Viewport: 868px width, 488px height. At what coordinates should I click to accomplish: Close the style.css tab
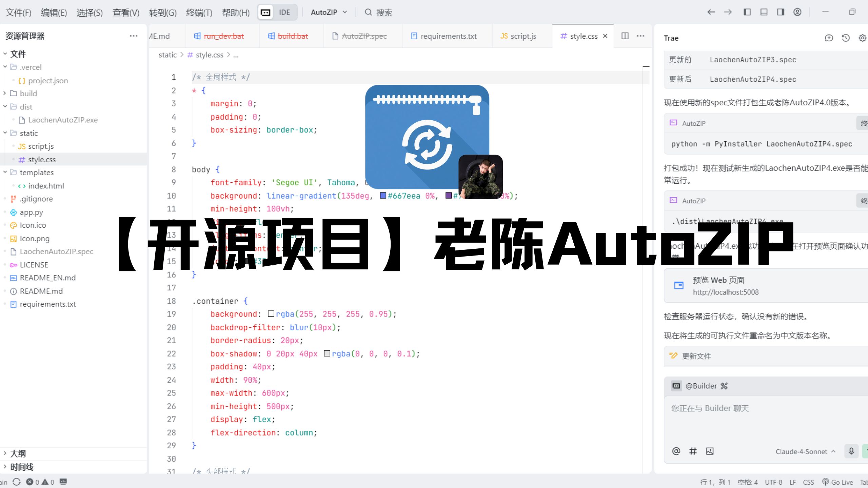tap(605, 36)
